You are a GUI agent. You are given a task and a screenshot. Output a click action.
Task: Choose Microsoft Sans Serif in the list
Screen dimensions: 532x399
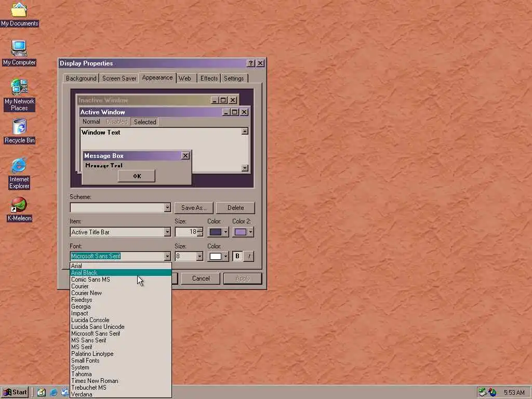[121, 334]
